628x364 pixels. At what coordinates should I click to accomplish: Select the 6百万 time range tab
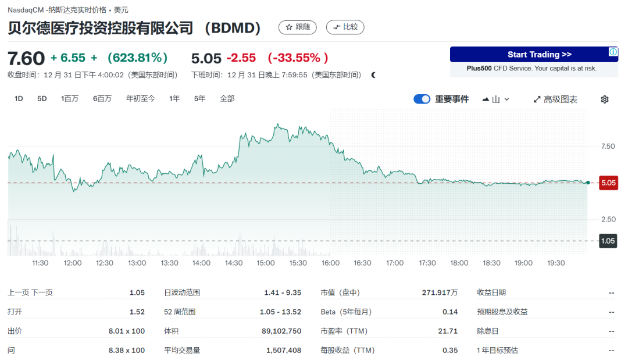(102, 98)
